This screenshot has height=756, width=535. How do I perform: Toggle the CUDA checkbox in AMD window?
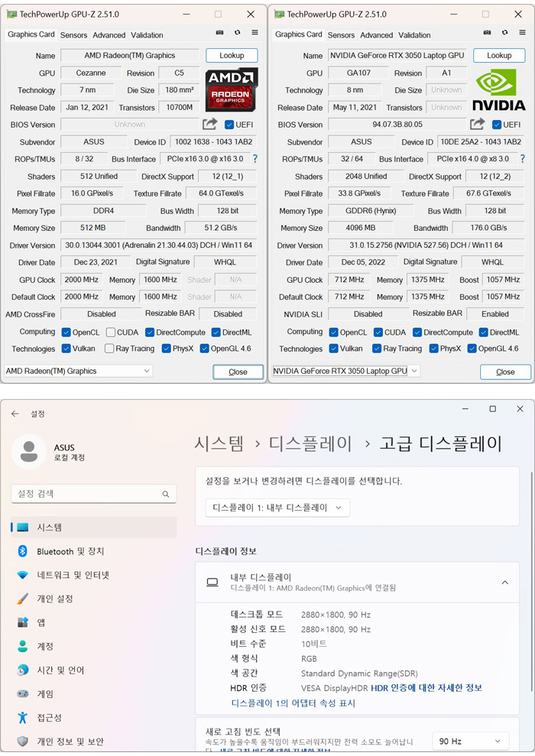pos(111,332)
